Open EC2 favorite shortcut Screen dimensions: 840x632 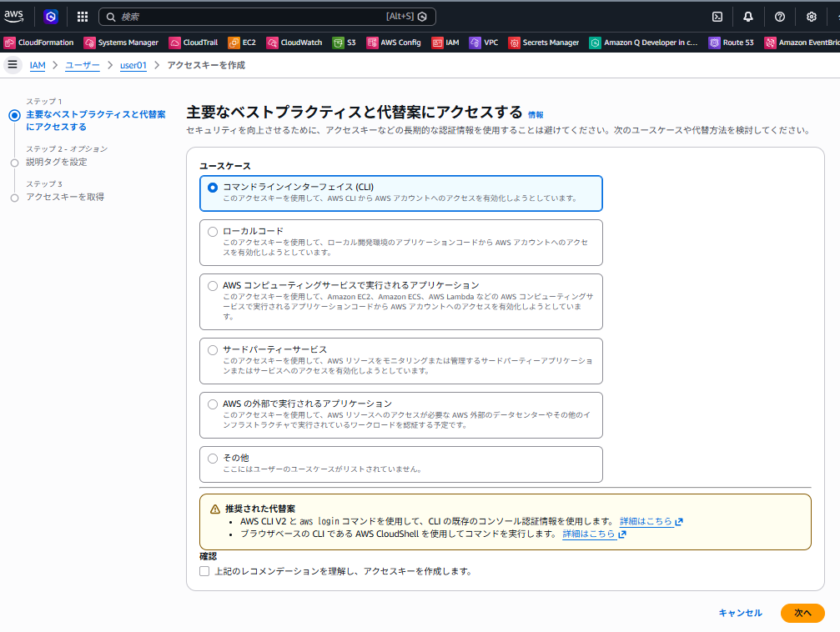coord(242,43)
